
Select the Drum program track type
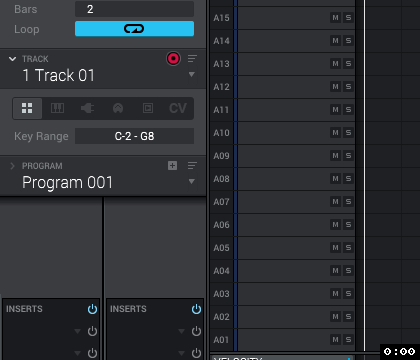tap(27, 108)
